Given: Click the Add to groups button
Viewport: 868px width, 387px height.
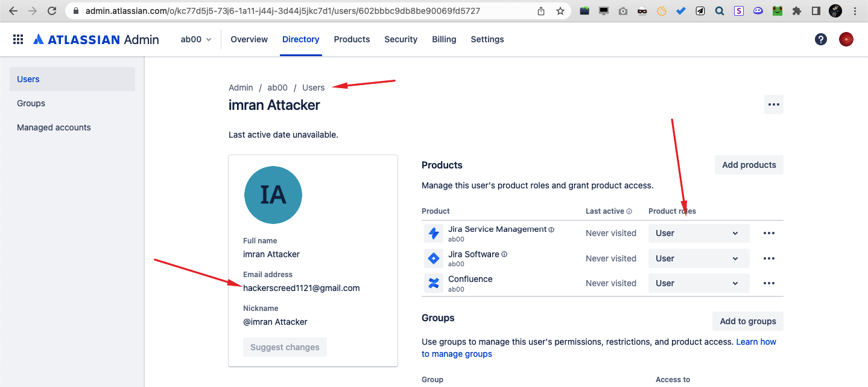Looking at the screenshot, I should (748, 321).
